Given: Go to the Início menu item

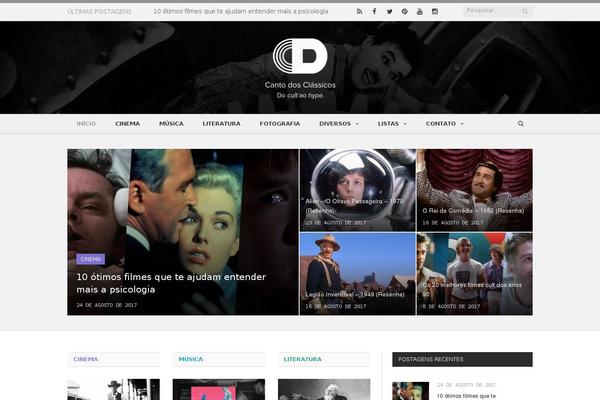Looking at the screenshot, I should (x=86, y=124).
